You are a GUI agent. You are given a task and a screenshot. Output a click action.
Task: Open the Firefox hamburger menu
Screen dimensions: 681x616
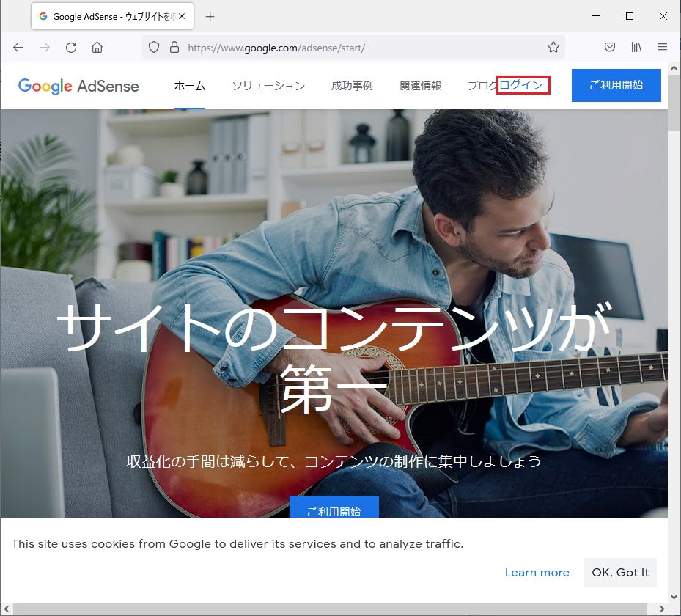click(x=663, y=47)
